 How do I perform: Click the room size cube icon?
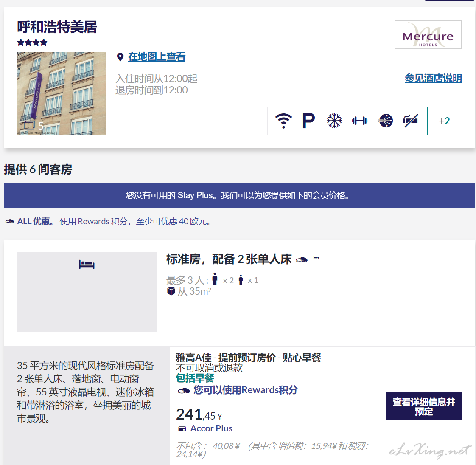[171, 291]
